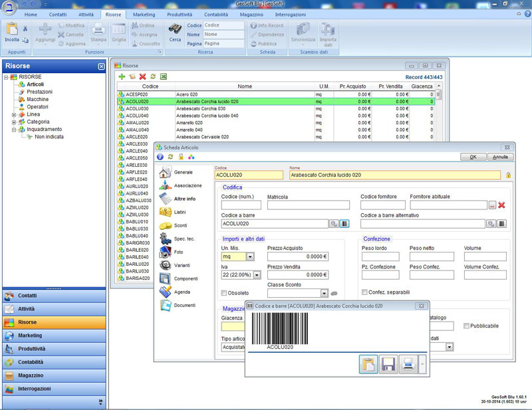Copy the barcode with the clipboard icon

pos(368,363)
